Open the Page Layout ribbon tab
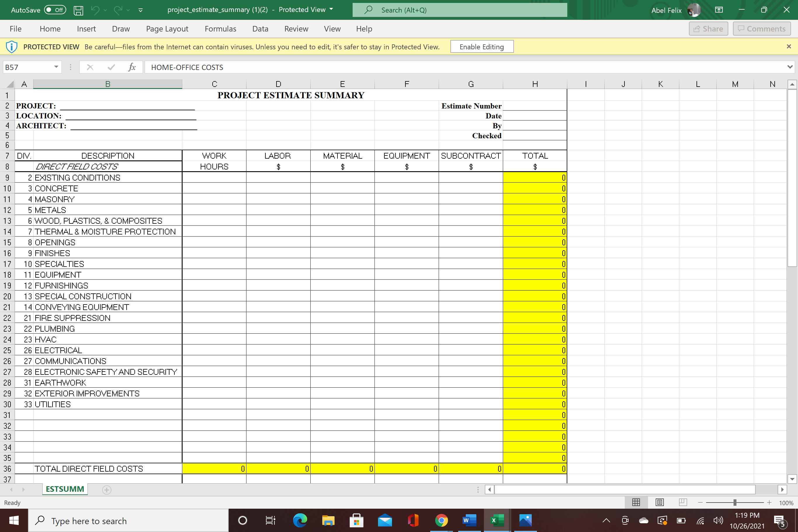 pyautogui.click(x=167, y=29)
